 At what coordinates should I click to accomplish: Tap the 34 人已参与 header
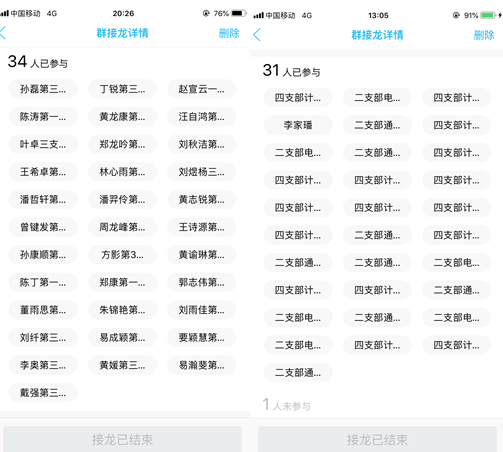point(38,62)
